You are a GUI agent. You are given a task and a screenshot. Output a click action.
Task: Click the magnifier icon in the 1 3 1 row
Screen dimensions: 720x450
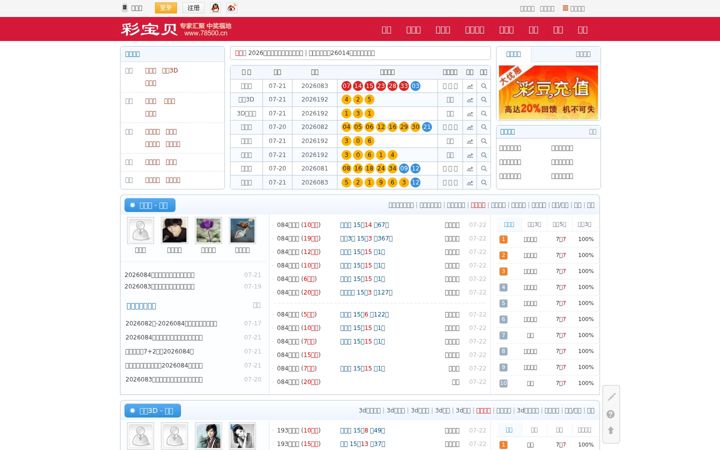[x=484, y=113]
